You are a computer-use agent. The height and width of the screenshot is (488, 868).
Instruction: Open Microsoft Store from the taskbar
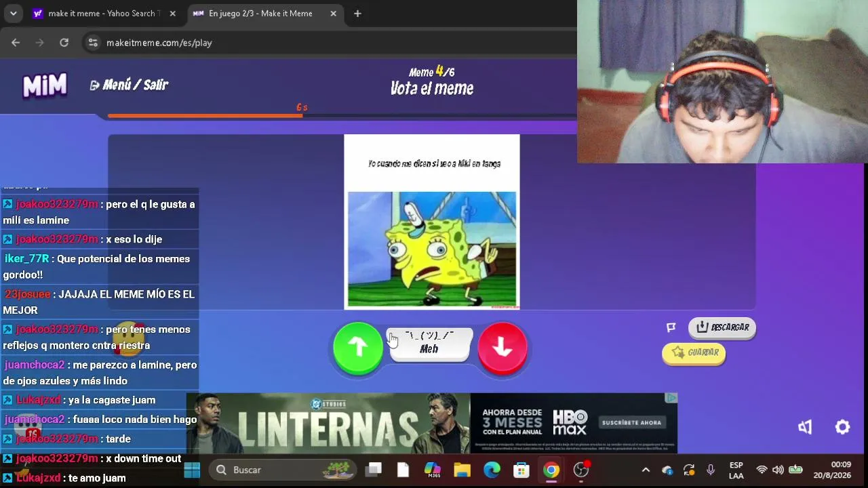521,470
